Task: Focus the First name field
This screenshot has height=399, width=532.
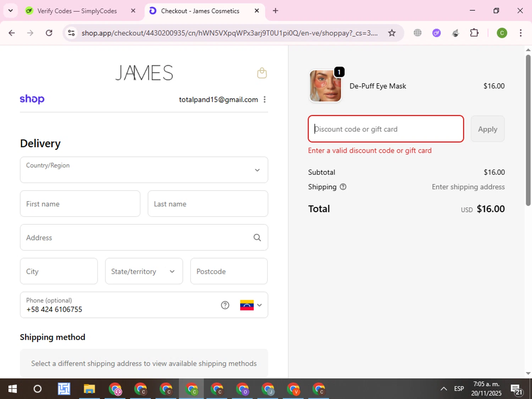Action: coord(80,204)
